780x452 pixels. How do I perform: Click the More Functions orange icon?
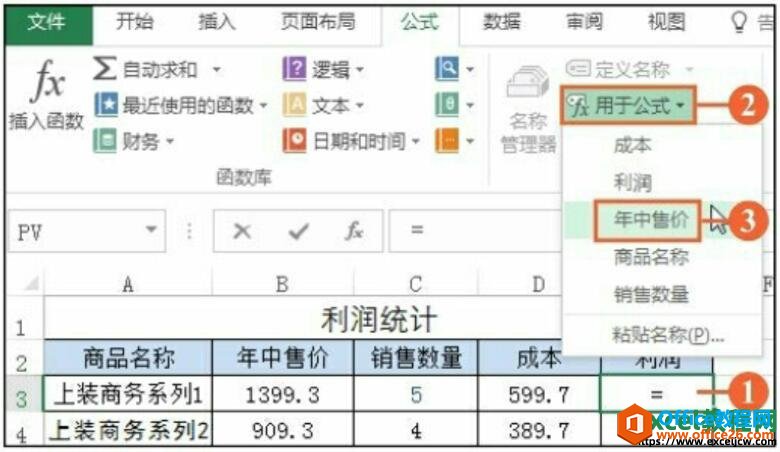(447, 141)
